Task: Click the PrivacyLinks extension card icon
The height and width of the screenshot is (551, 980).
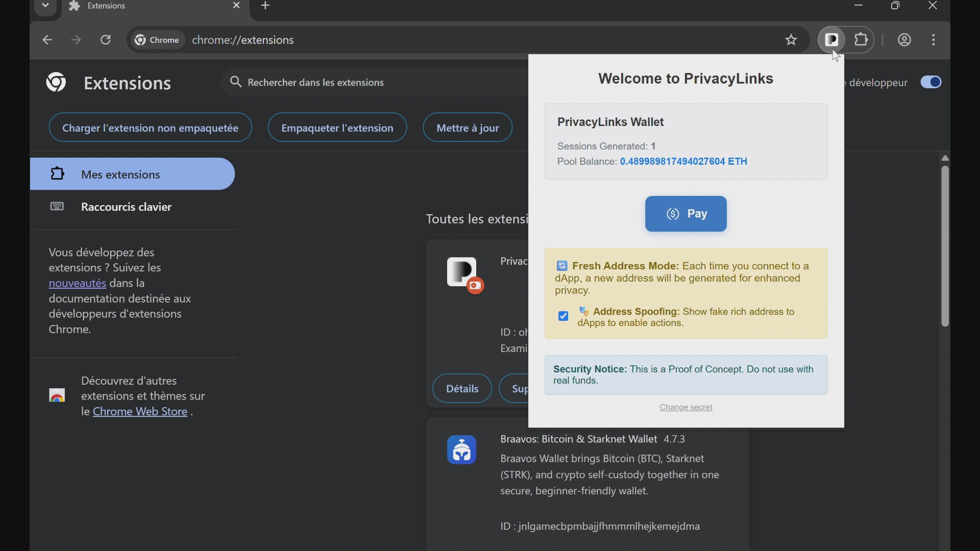Action: (462, 272)
